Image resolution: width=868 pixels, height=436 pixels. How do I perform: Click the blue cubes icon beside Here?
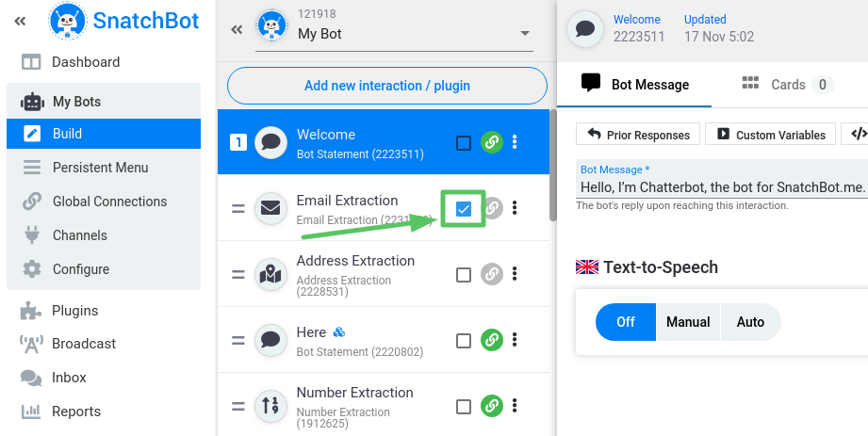338,332
